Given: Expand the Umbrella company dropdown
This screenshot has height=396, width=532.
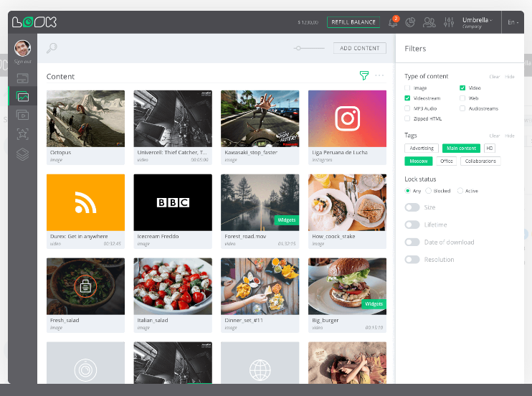Looking at the screenshot, I should pyautogui.click(x=477, y=22).
